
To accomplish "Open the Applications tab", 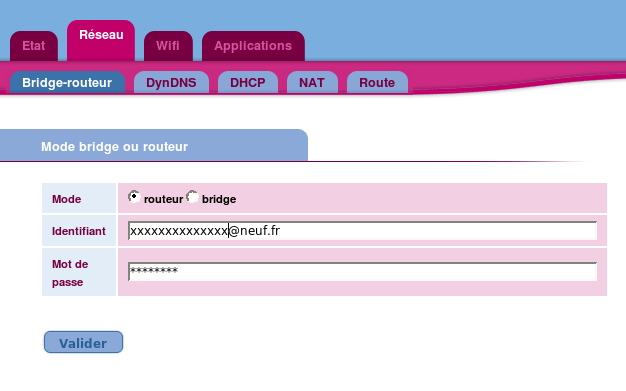I will tap(253, 46).
